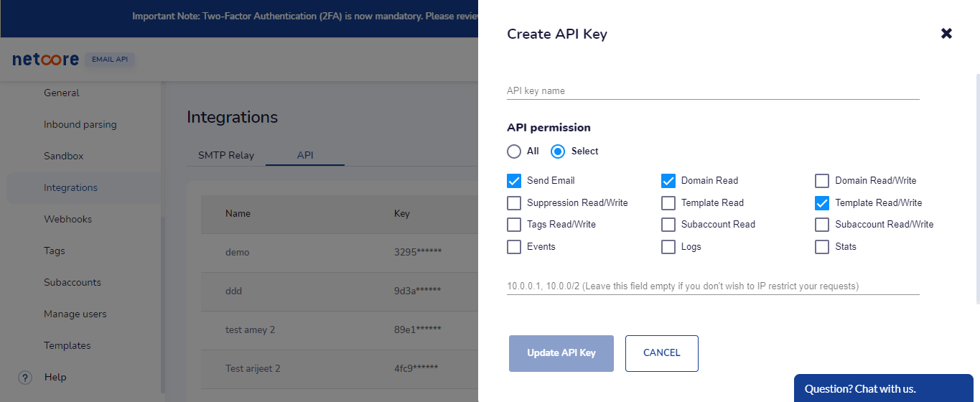Screen dimensions: 980x402
Task: Click the Update API Key button
Action: tap(561, 353)
